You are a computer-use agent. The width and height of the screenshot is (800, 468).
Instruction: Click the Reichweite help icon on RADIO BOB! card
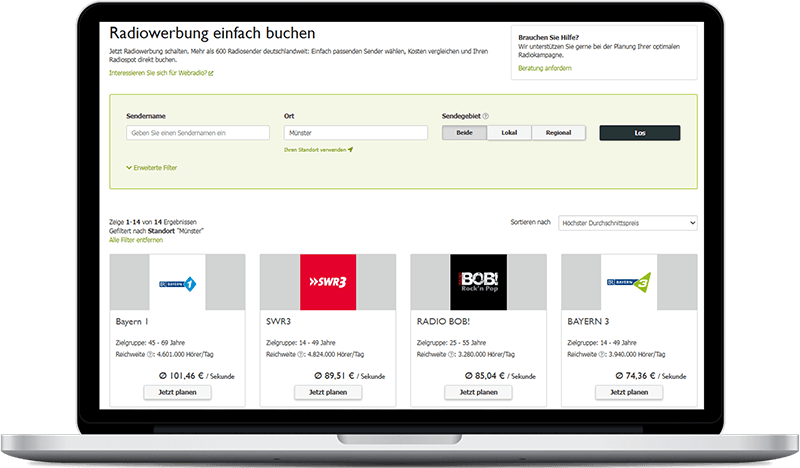click(451, 354)
